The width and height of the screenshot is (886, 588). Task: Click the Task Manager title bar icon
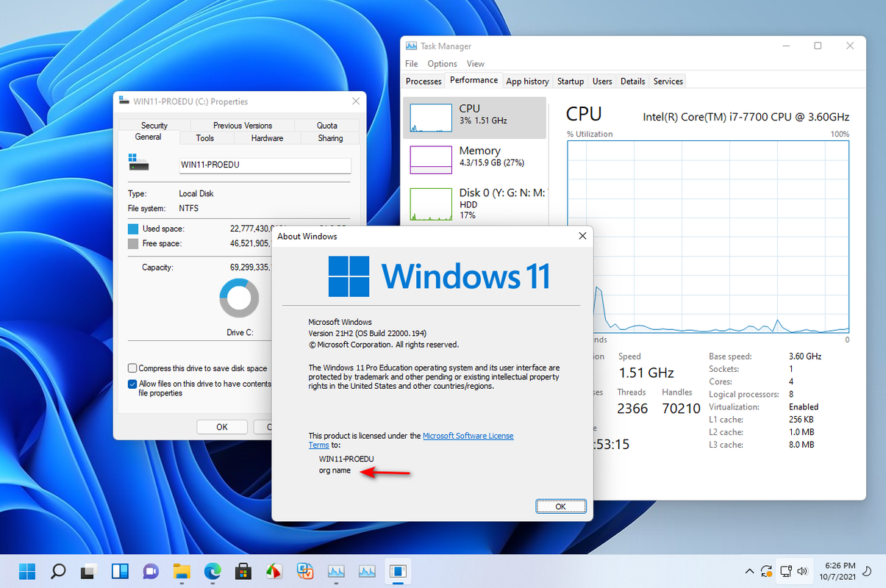(x=411, y=46)
